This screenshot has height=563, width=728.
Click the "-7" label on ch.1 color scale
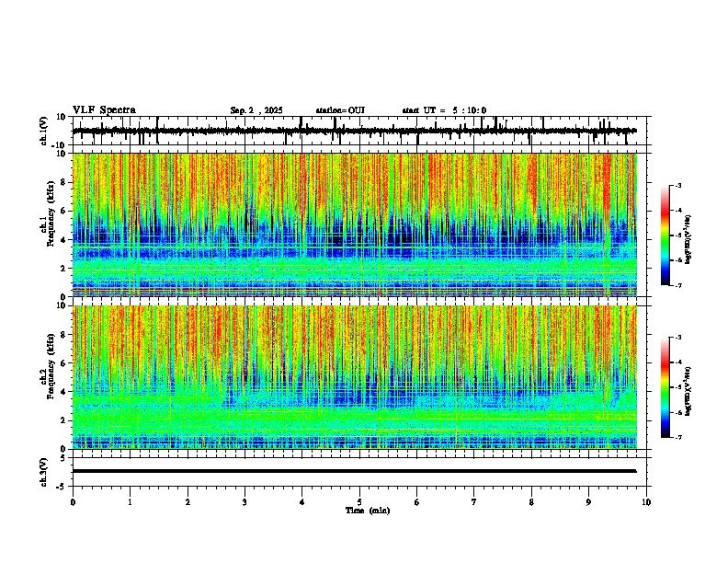coord(678,285)
